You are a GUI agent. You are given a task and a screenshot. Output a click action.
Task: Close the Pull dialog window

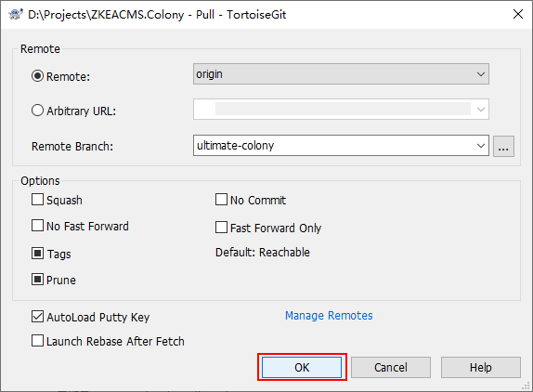tap(518, 14)
